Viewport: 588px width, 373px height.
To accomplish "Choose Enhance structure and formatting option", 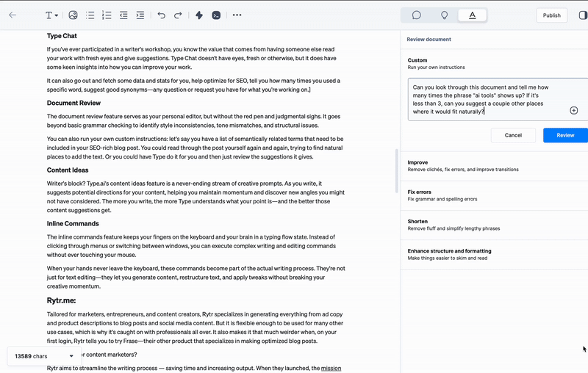I will pyautogui.click(x=494, y=254).
